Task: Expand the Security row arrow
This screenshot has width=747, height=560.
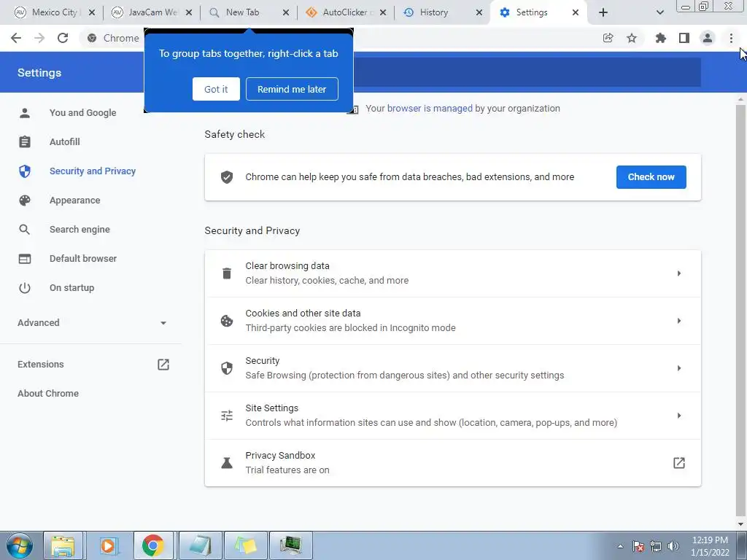Action: click(679, 368)
